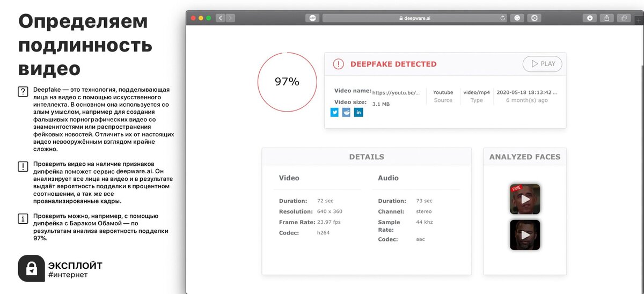Screen dimensions: 644x294
Task: Open the gear extension icon in toolbar
Action: point(534,18)
